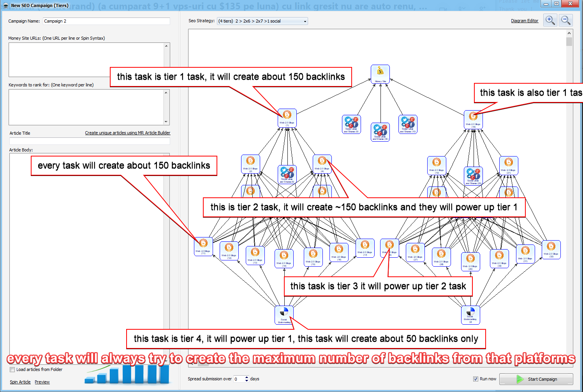Viewport: 583px width, 392px height.
Task: Pick the Web 2.0 Blogs (30) node
Action: click(x=499, y=259)
